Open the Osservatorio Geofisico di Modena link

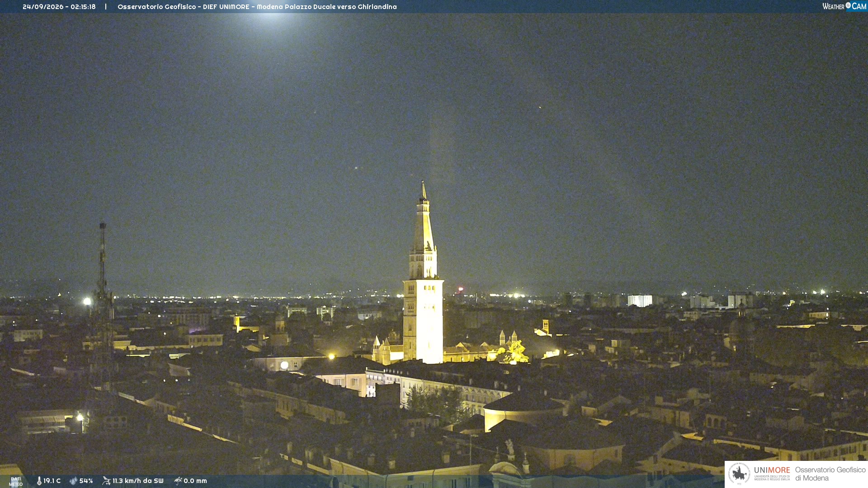830,474
